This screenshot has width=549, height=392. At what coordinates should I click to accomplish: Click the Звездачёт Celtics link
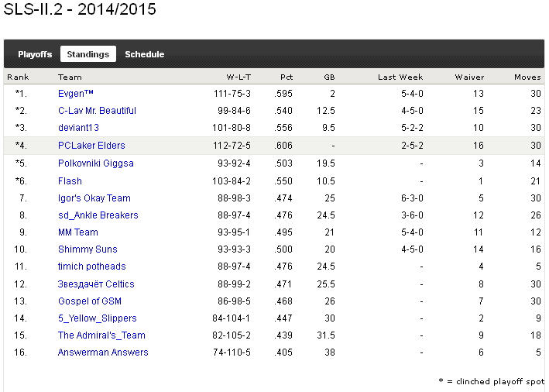tap(96, 284)
